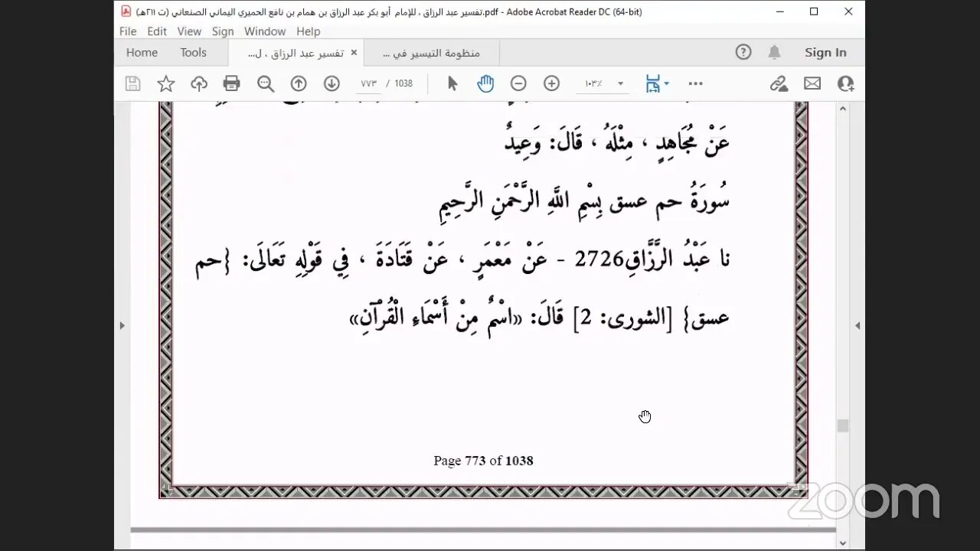Switch to the منظومة التيسير document tab
This screenshot has height=551, width=980.
coord(431,53)
